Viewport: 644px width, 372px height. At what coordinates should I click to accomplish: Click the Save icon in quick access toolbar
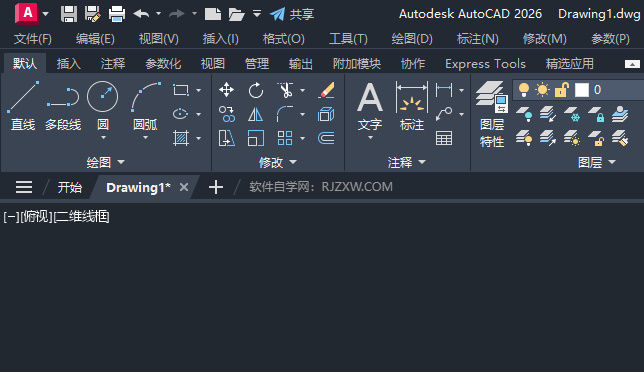(69, 14)
